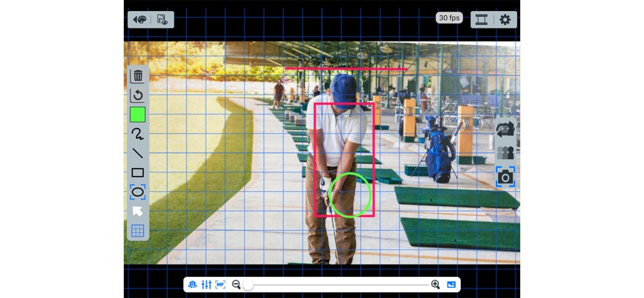Delete all drawings with trash icon
Viewport: 644px width, 298px height.
point(138,76)
